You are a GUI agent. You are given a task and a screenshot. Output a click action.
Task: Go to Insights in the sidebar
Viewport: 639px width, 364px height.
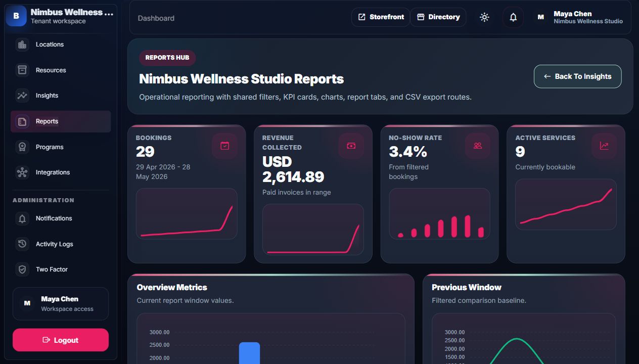point(61,96)
